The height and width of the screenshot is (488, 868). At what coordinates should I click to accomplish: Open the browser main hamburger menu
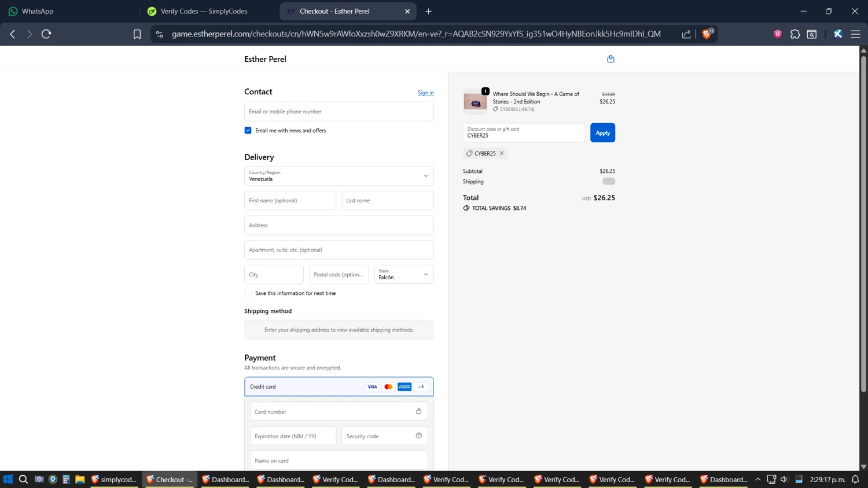pos(855,34)
